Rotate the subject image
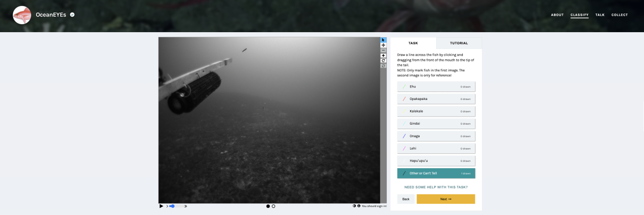The height and width of the screenshot is (215, 644). click(x=383, y=60)
